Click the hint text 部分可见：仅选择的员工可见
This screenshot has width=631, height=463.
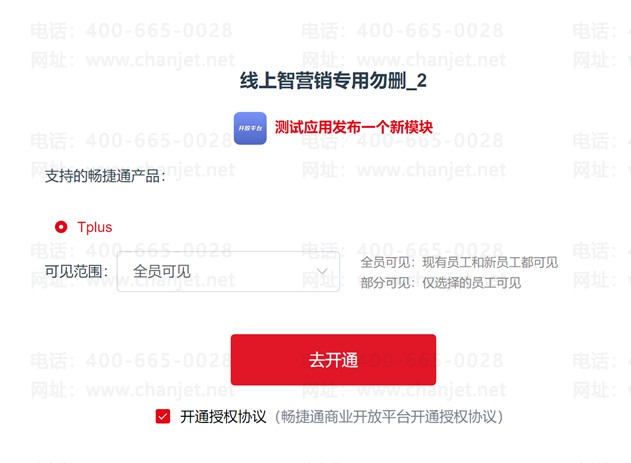point(441,283)
